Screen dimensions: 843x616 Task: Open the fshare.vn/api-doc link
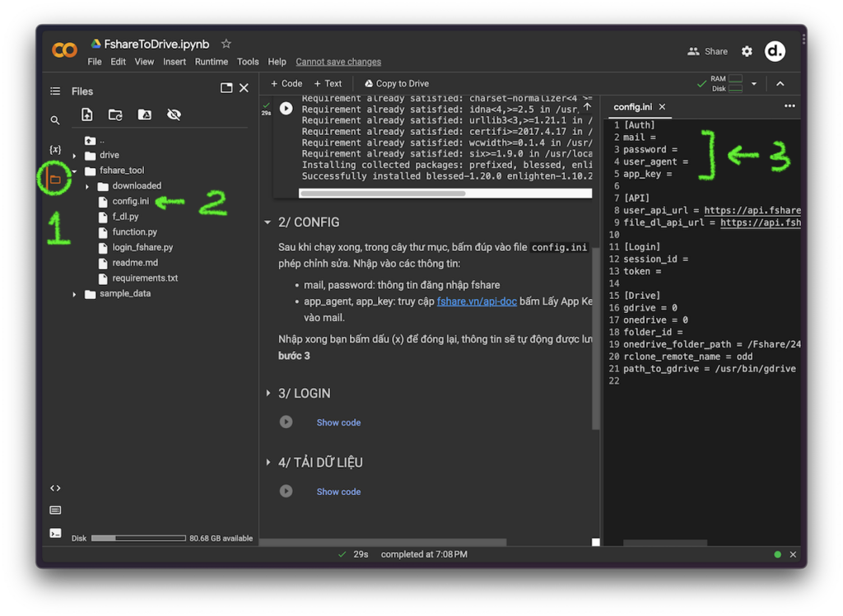click(x=477, y=301)
